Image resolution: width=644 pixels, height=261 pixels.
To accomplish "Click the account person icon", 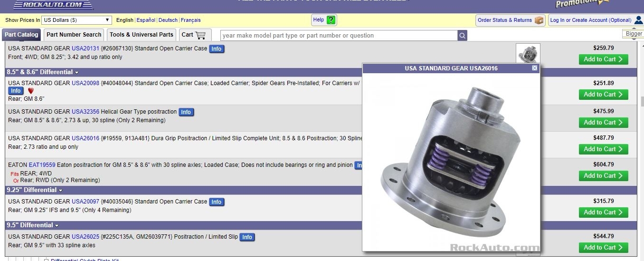I will click(638, 20).
